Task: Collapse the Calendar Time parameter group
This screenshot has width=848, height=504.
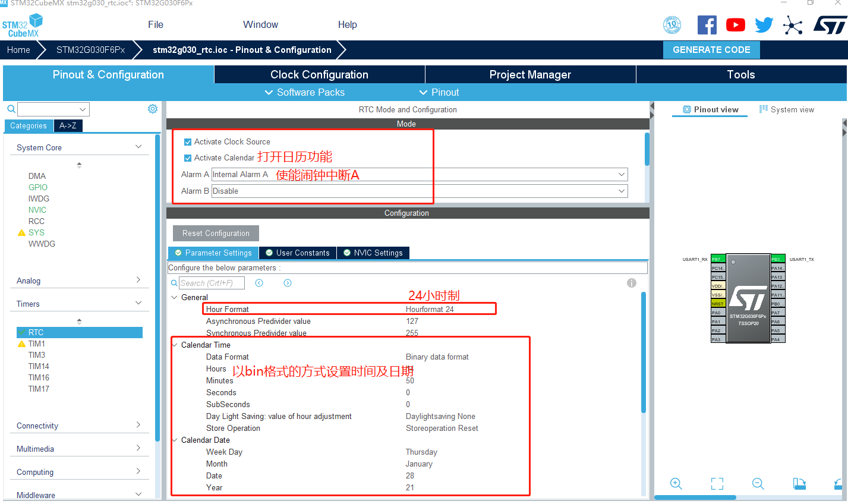Action: (175, 345)
